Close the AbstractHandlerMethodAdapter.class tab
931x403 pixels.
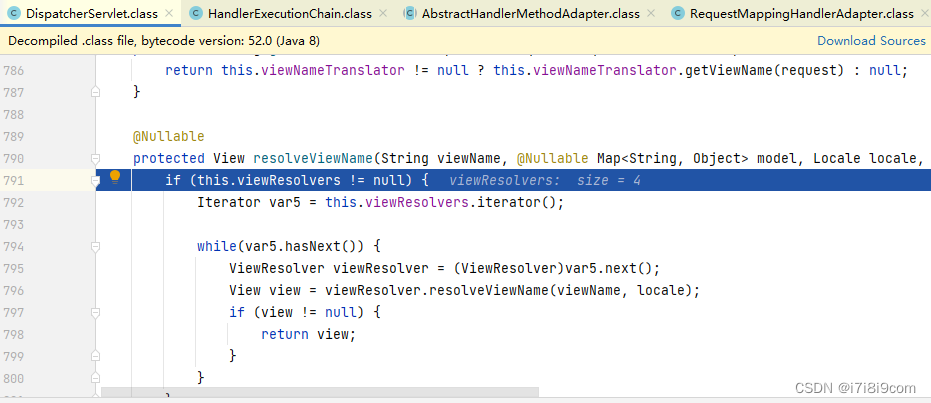tap(651, 13)
